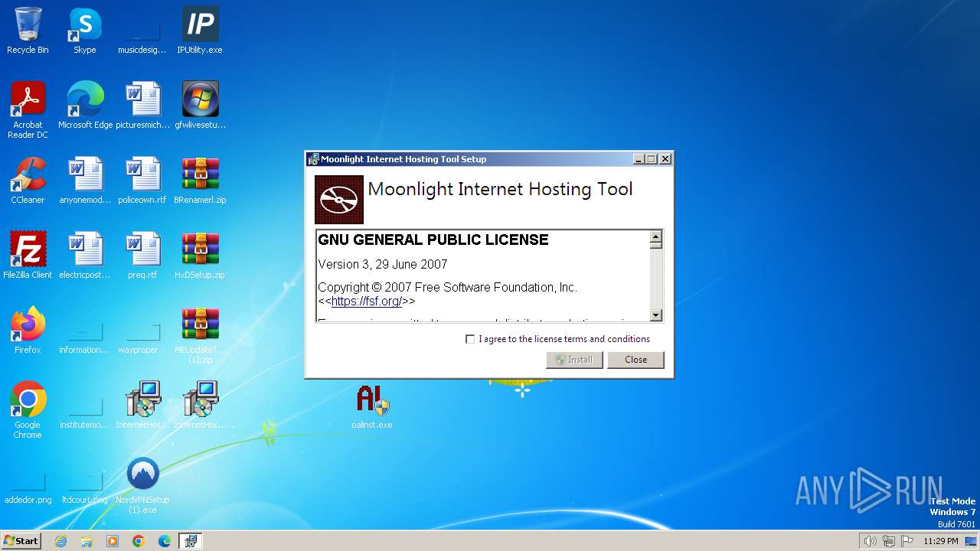
Task: Select the Skype desktop shortcut
Action: tap(85, 31)
